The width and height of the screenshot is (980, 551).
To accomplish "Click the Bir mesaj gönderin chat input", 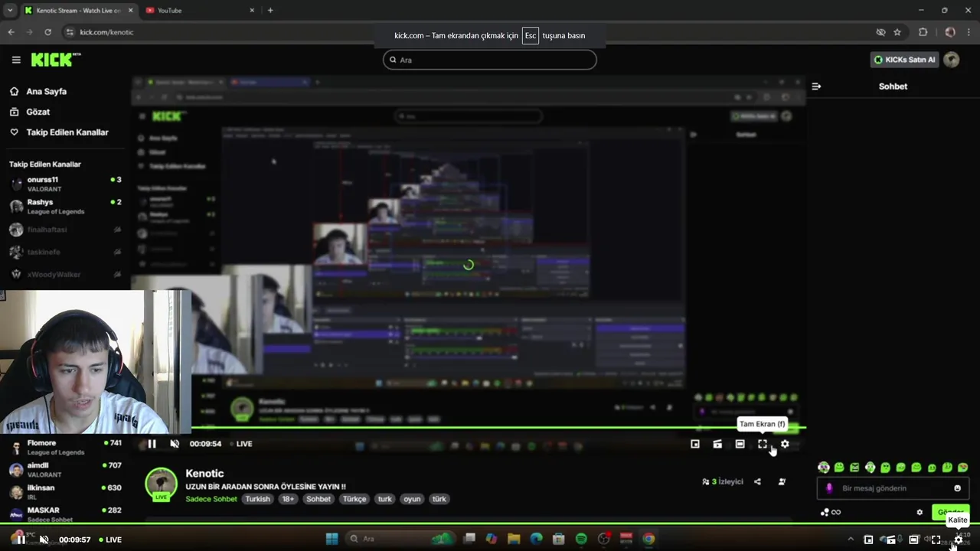I will pos(893,488).
